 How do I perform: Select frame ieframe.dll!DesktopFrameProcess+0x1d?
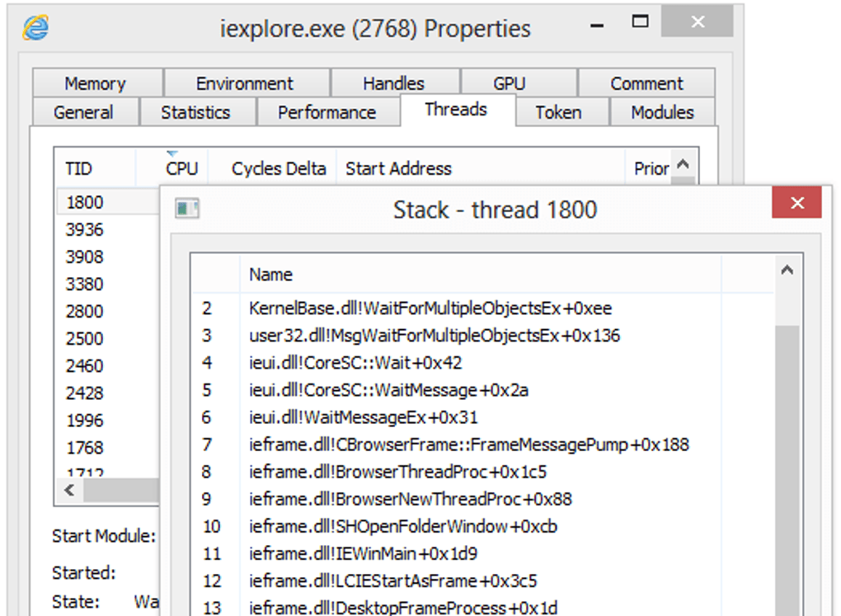tap(482, 607)
